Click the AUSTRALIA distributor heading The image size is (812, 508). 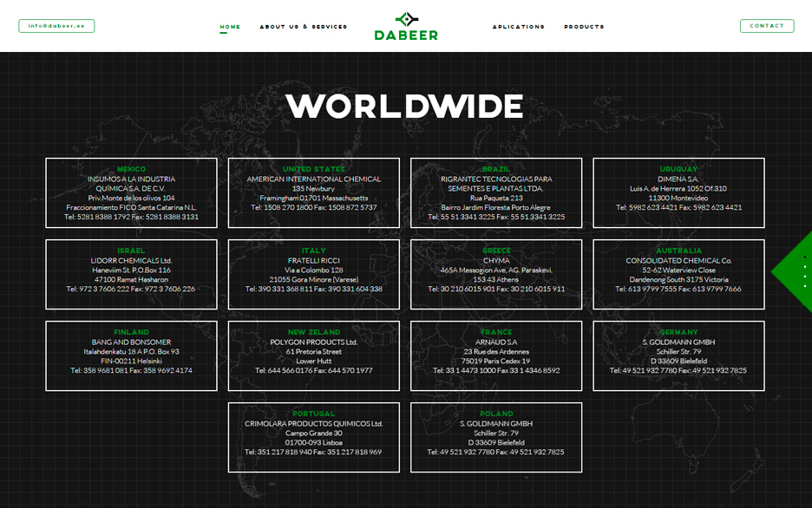coord(678,251)
